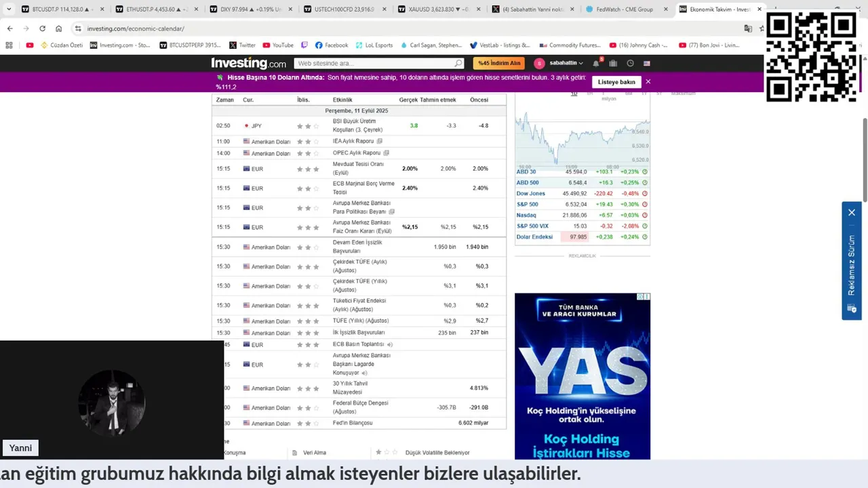Viewport: 868px width, 488px height.
Task: Click the 'Reklamsız Sürüm' side tab icon
Action: [852, 308]
